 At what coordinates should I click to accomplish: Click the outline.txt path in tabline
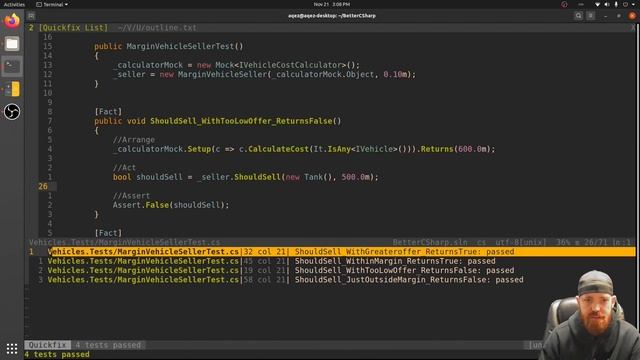point(157,28)
